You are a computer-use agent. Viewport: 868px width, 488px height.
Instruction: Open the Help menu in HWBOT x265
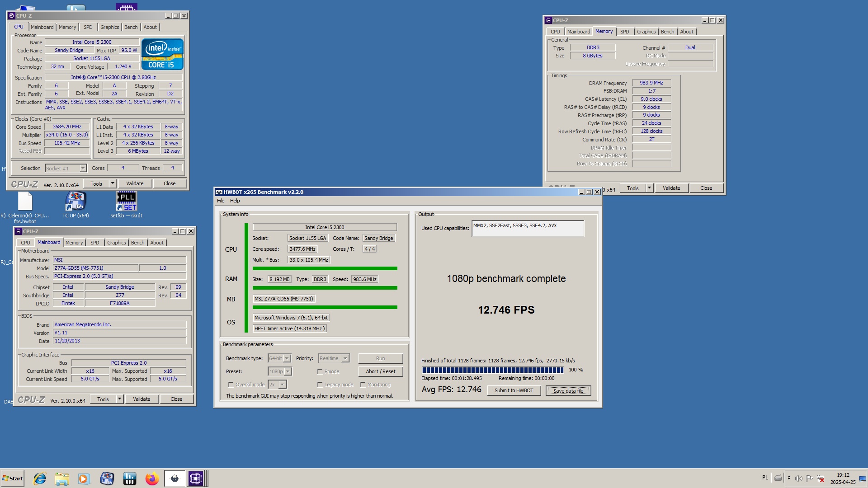[x=235, y=201]
